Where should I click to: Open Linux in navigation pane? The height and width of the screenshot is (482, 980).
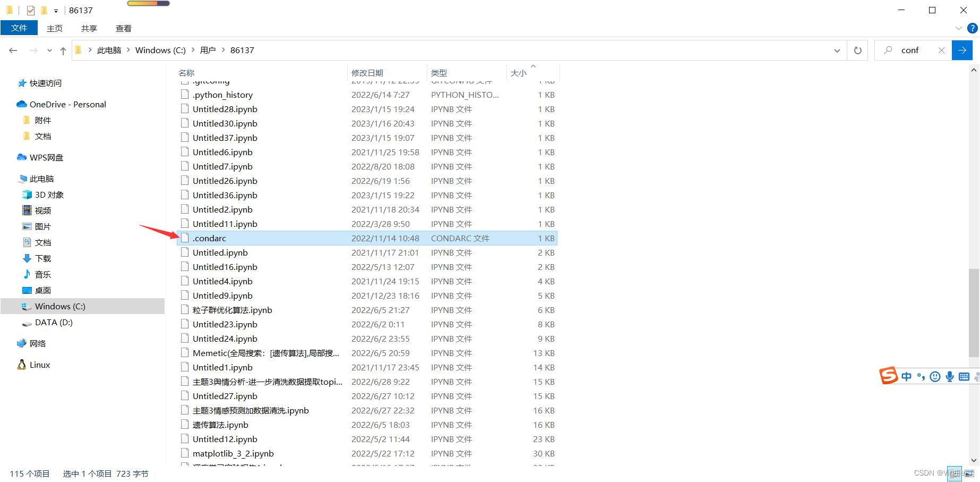point(39,365)
